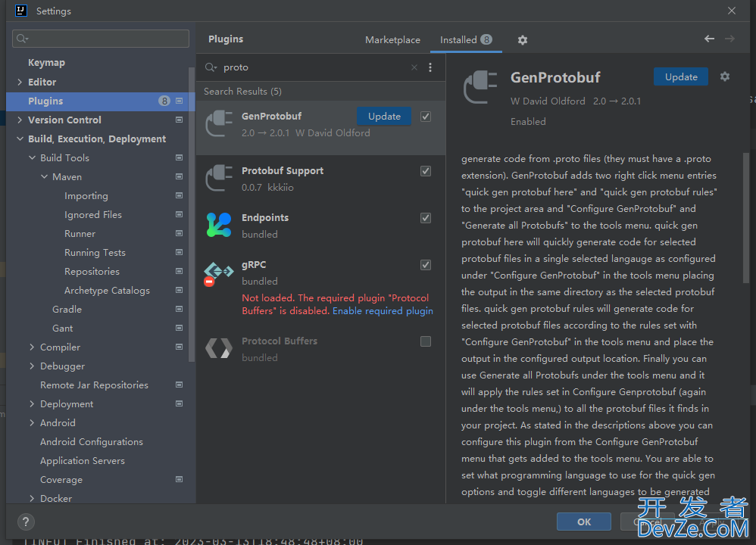
Task: Click the IntelliJ logo in title bar
Action: click(21, 11)
